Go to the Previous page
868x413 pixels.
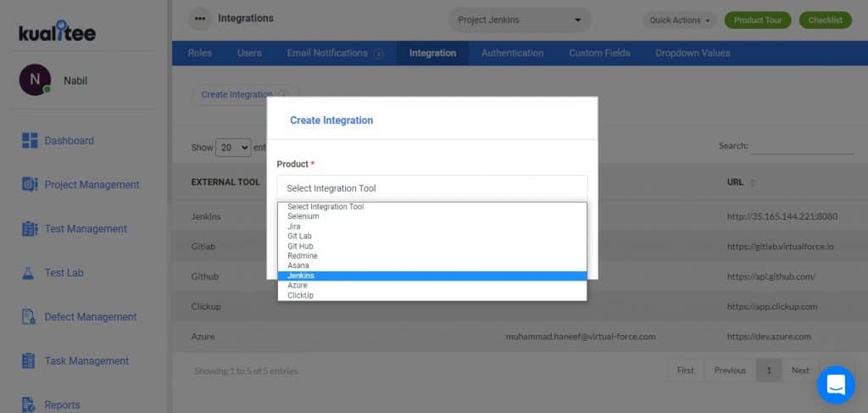(x=730, y=371)
